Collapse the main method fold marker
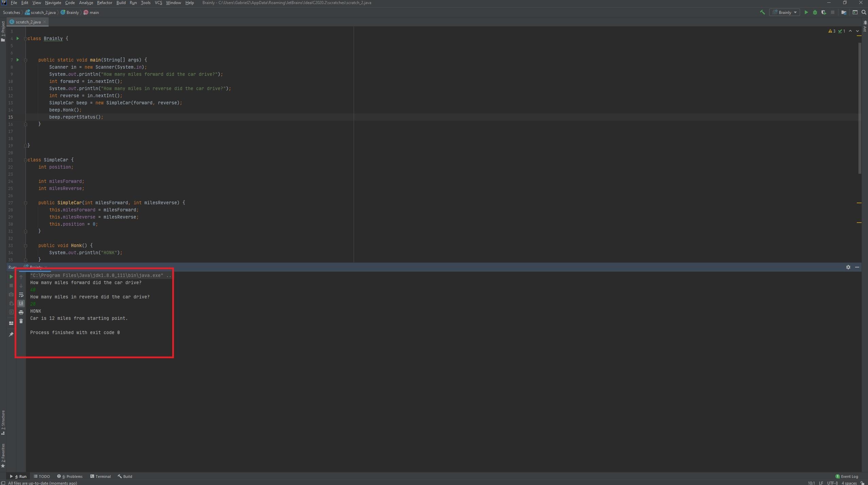The height and width of the screenshot is (485, 868). pyautogui.click(x=25, y=60)
